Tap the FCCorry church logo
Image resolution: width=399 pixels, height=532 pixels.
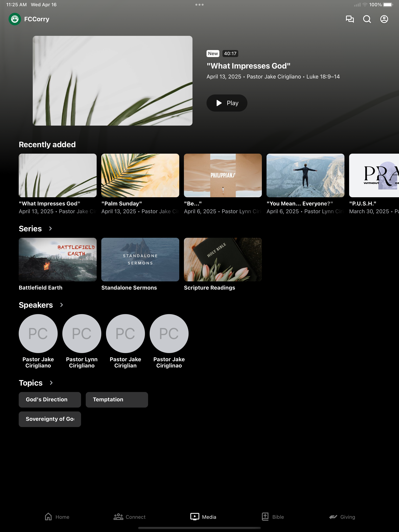pyautogui.click(x=15, y=19)
